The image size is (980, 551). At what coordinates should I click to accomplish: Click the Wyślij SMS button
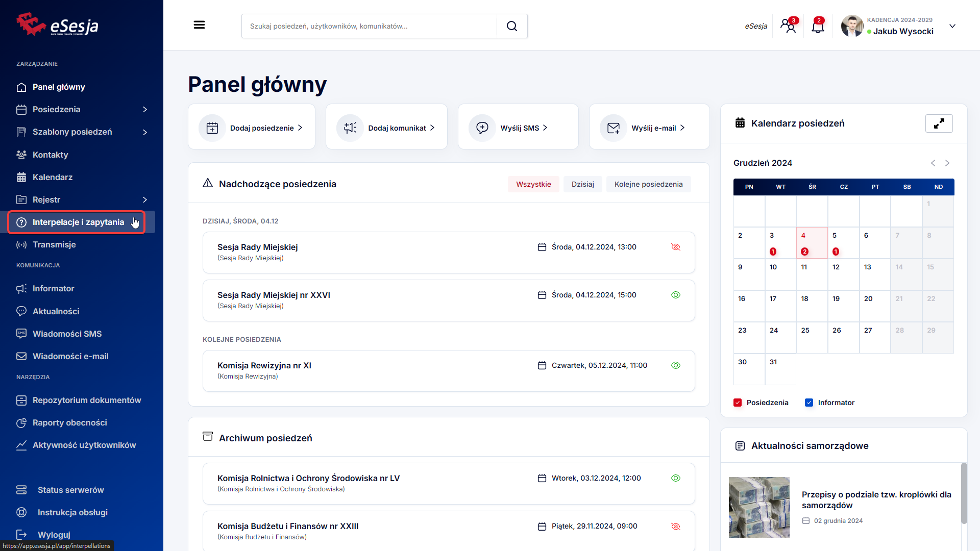pyautogui.click(x=518, y=127)
